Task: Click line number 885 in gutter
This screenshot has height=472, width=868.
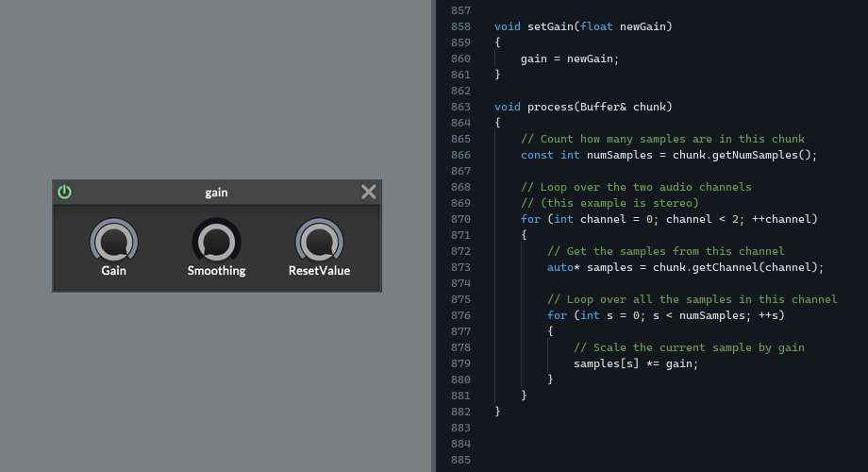Action: 460,461
